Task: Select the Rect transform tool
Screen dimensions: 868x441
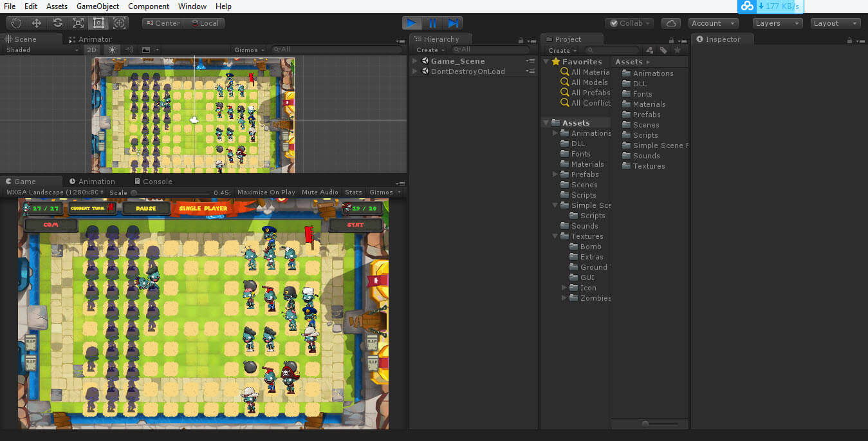Action: pos(98,23)
